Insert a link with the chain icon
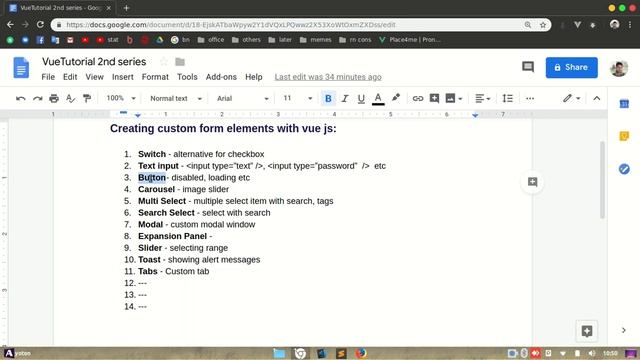 tap(418, 98)
